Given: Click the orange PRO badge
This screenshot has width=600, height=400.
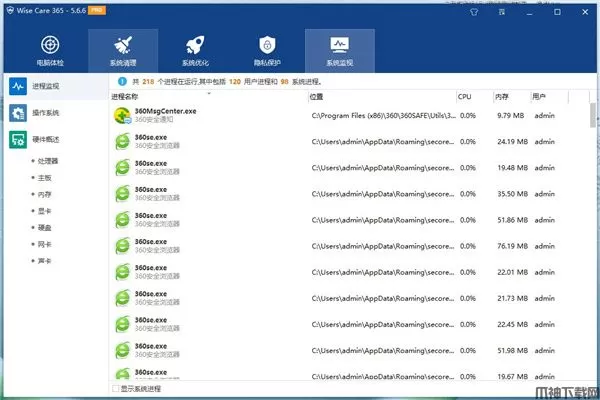Looking at the screenshot, I should click(97, 10).
